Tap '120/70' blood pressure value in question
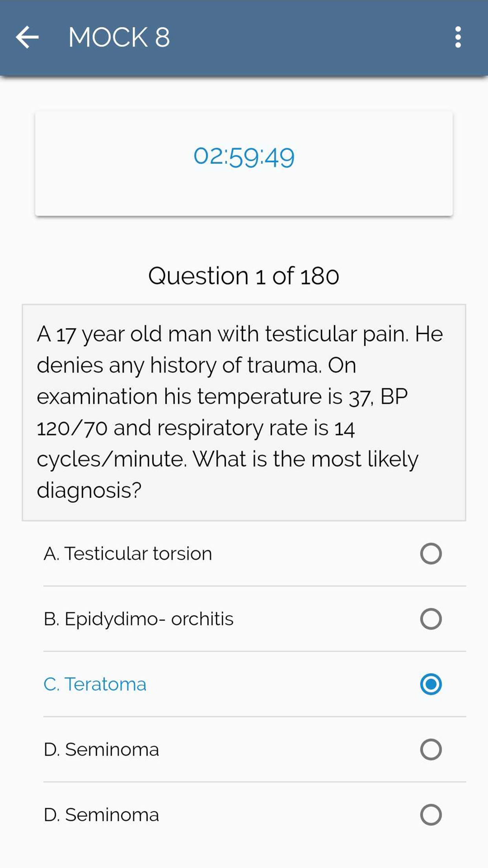The height and width of the screenshot is (868, 488). point(72,428)
